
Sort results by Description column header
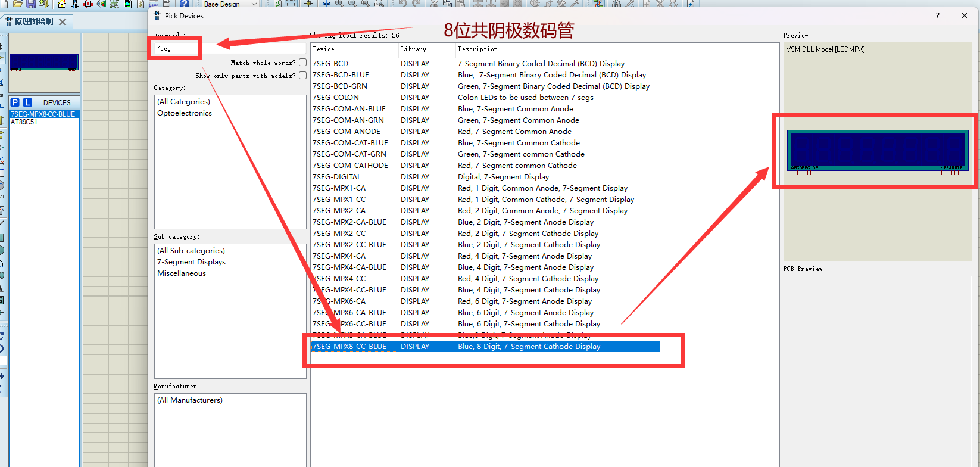pos(558,49)
